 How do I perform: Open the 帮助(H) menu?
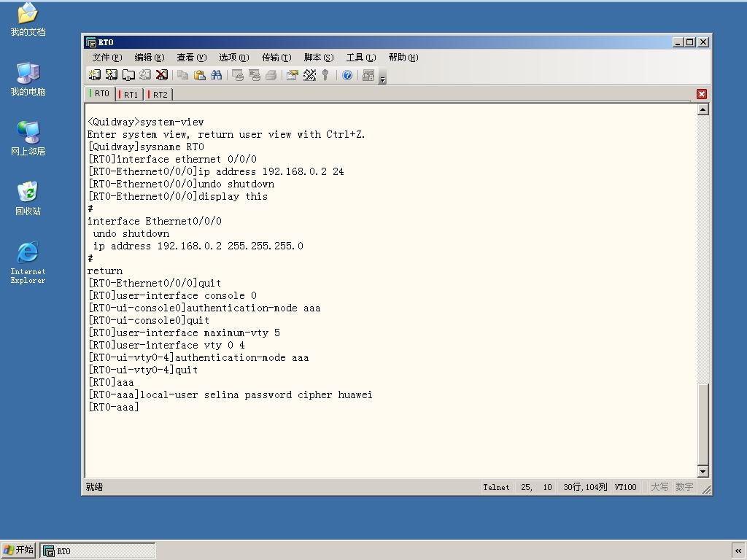point(403,58)
